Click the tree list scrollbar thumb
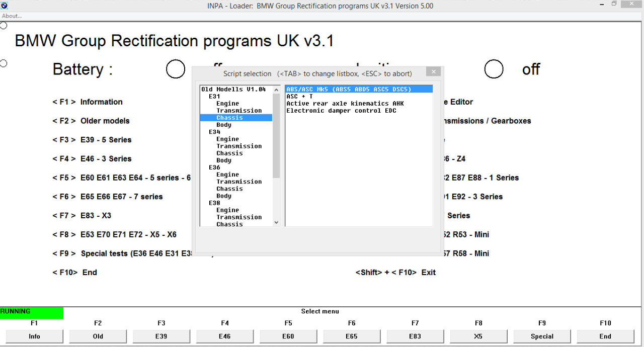 tap(276, 136)
